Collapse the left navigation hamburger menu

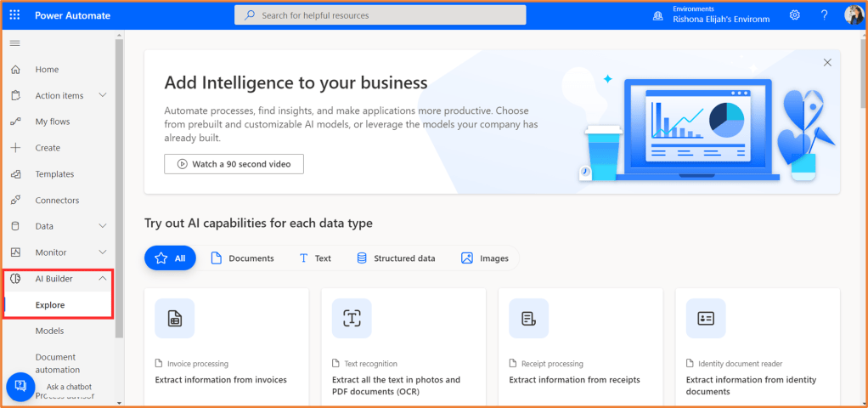(15, 43)
